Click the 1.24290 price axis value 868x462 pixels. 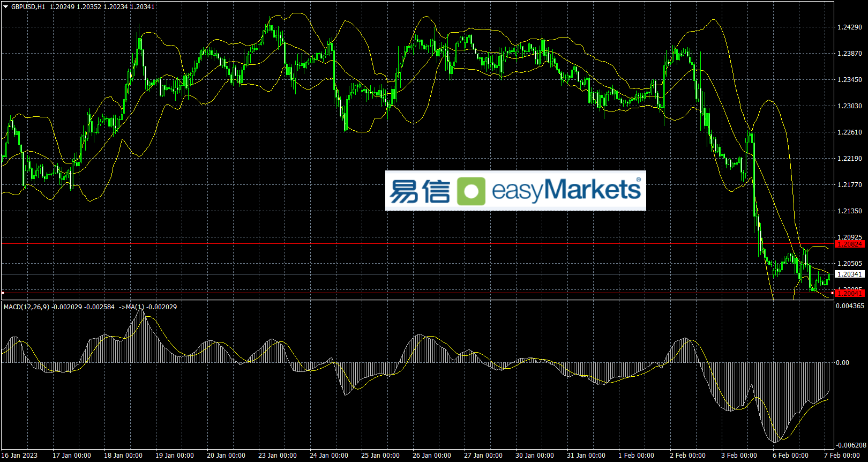point(850,27)
